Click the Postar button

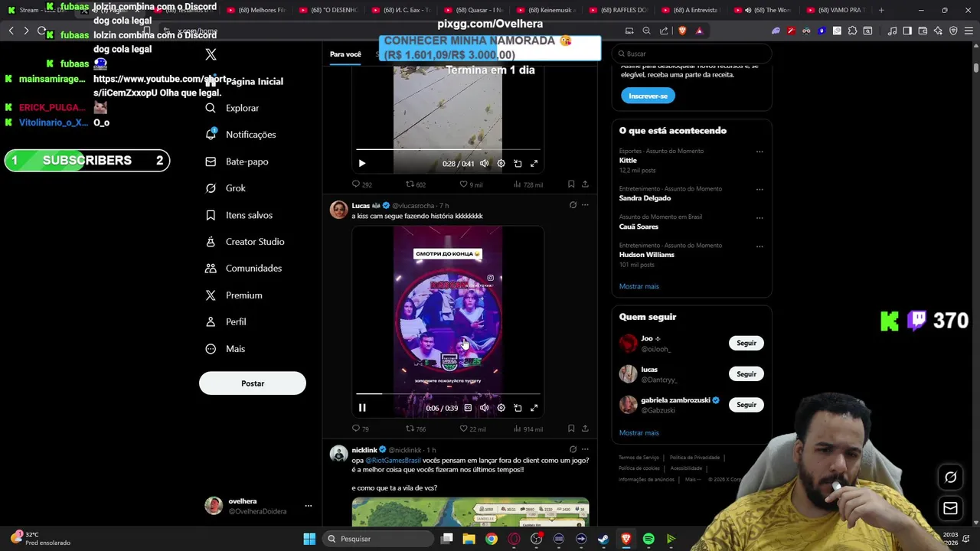click(253, 383)
